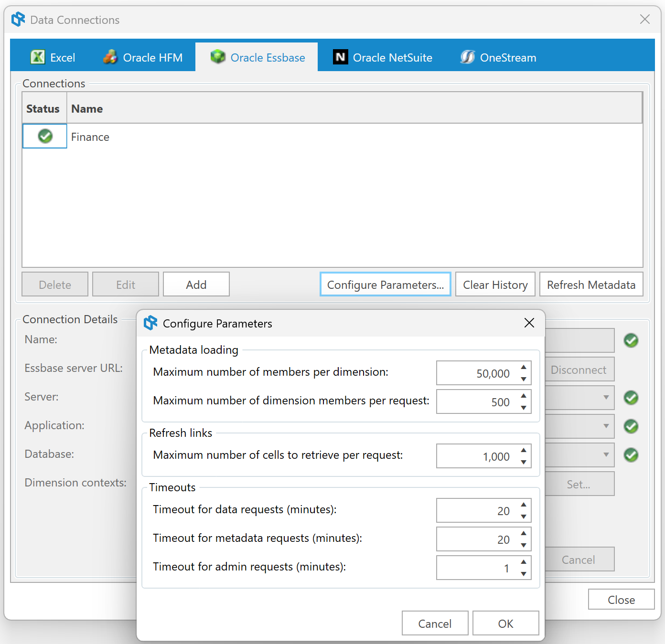Click the Data Connections app logo icon

(18, 19)
